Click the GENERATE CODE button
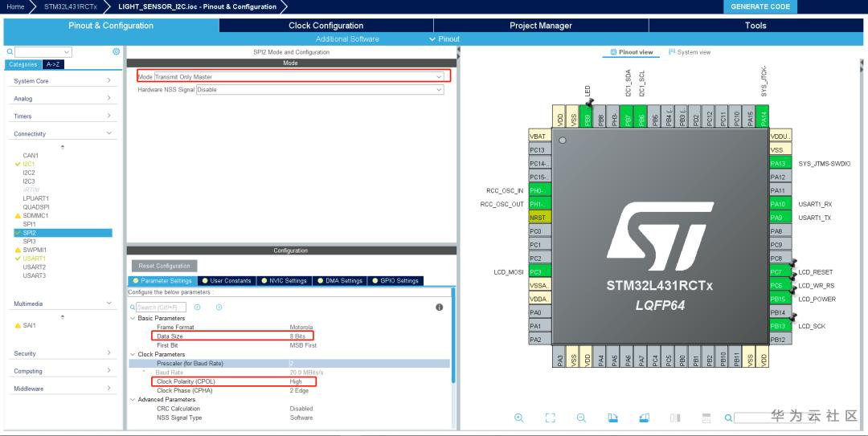The height and width of the screenshot is (436, 868). coord(760,6)
